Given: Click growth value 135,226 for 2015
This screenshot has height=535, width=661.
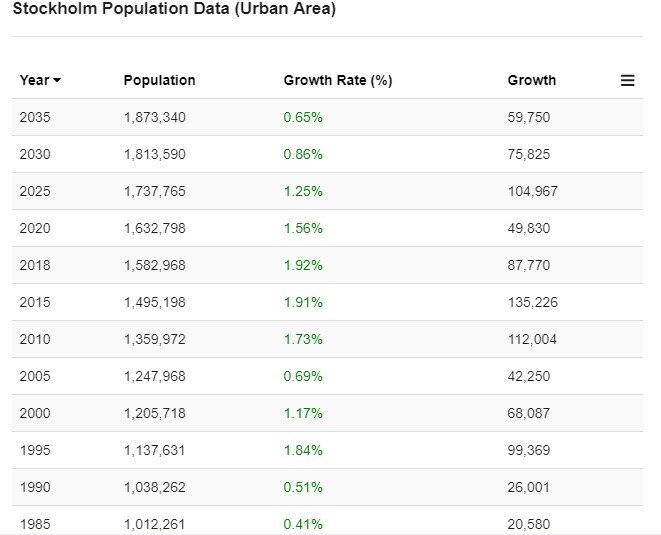Looking at the screenshot, I should pyautogui.click(x=532, y=302).
